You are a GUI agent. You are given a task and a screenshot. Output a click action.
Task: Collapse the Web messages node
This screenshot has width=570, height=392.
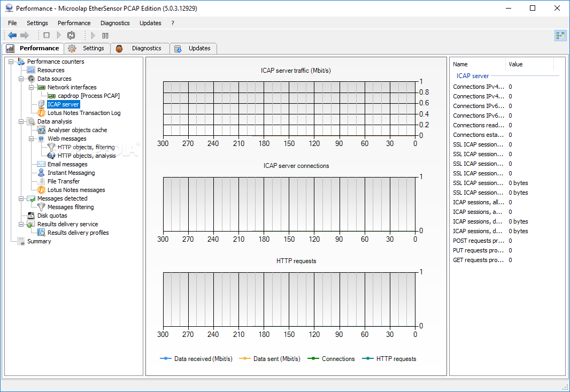tap(31, 139)
